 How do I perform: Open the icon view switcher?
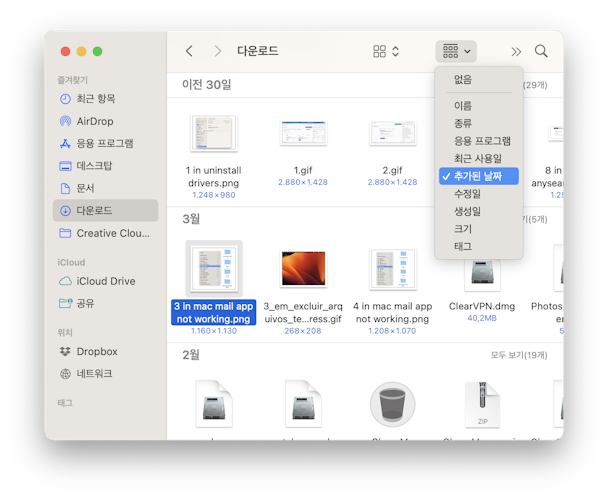click(x=386, y=51)
